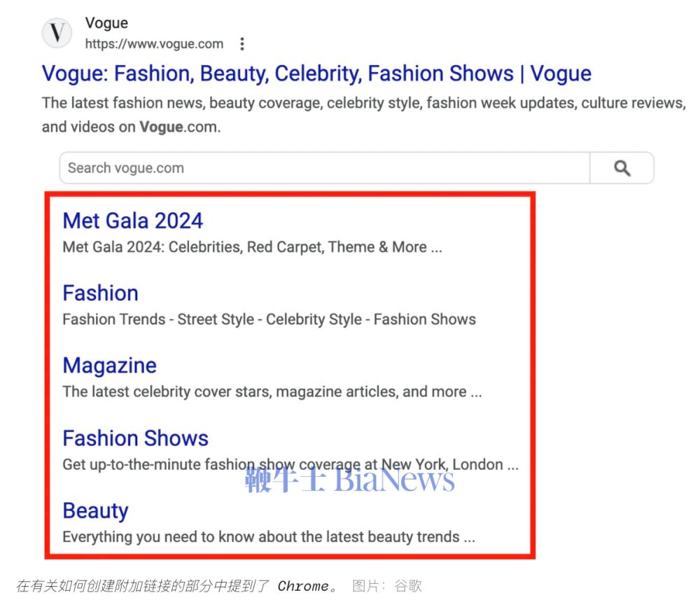Click the https://www.vogue.com URL text
Screen dimensions: 700x600
point(154,43)
